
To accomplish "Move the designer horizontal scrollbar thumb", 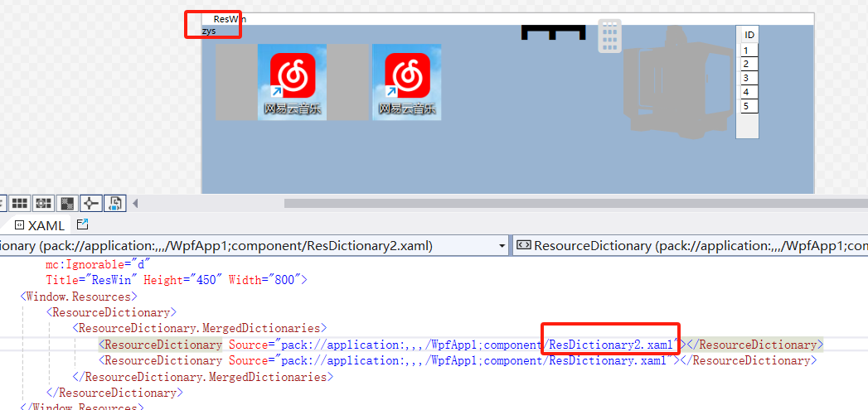I will (576, 204).
